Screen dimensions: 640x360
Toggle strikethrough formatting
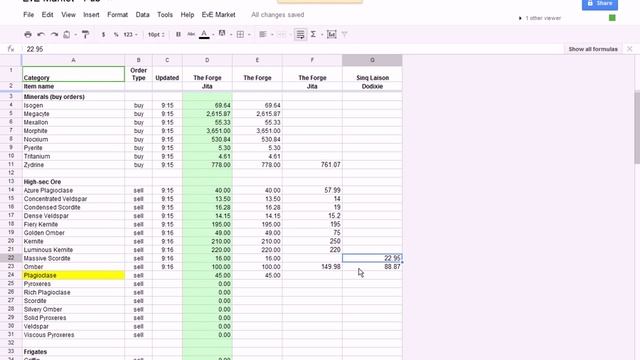tap(191, 35)
